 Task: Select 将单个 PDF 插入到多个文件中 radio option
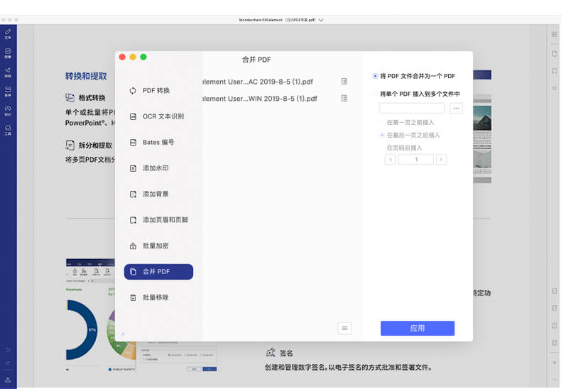[375, 94]
